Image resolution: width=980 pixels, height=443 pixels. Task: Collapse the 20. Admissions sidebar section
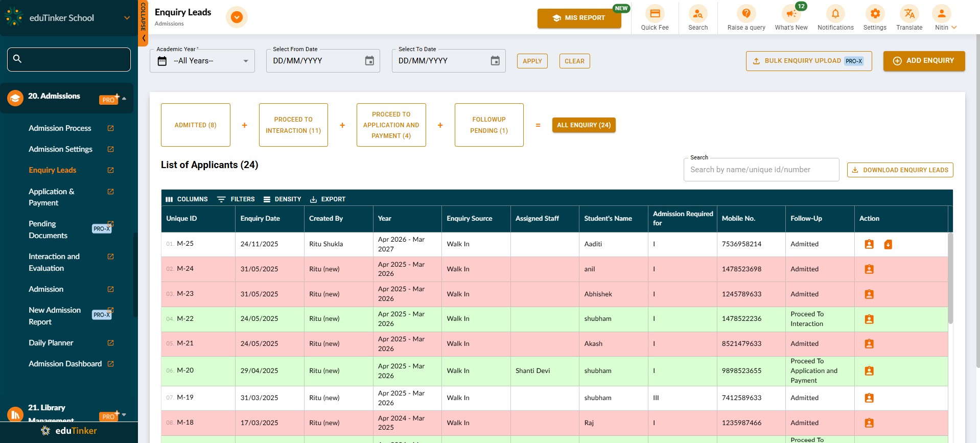pyautogui.click(x=124, y=98)
